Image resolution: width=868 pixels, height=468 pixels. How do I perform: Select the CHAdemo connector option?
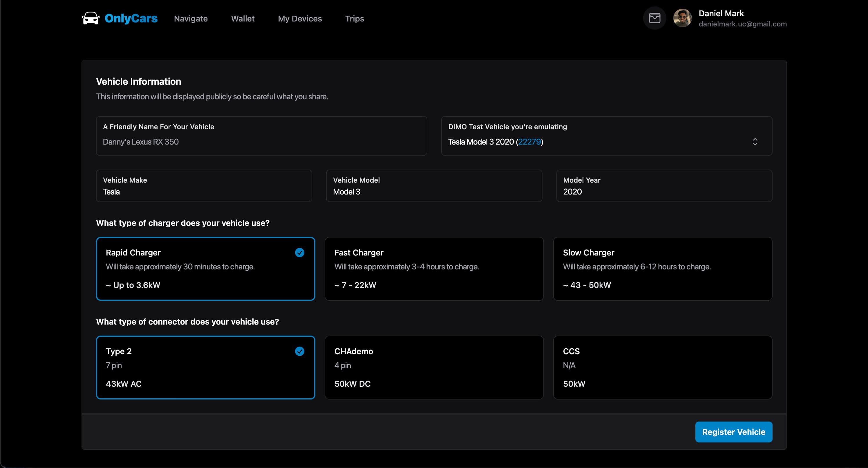pyautogui.click(x=434, y=368)
